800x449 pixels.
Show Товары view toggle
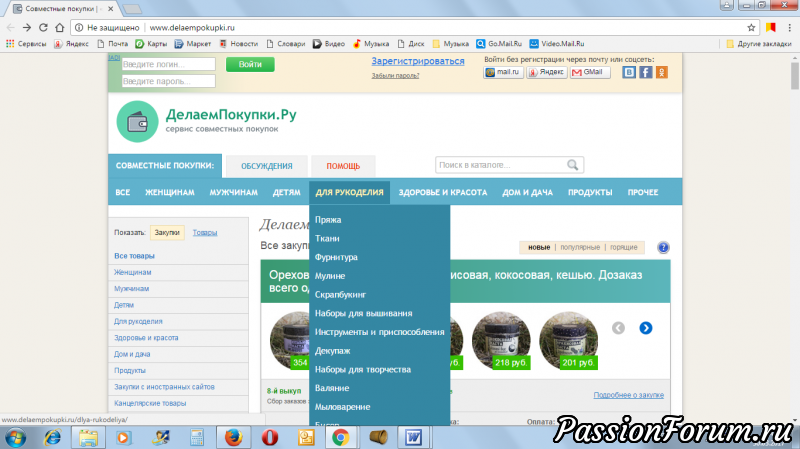coord(205,233)
